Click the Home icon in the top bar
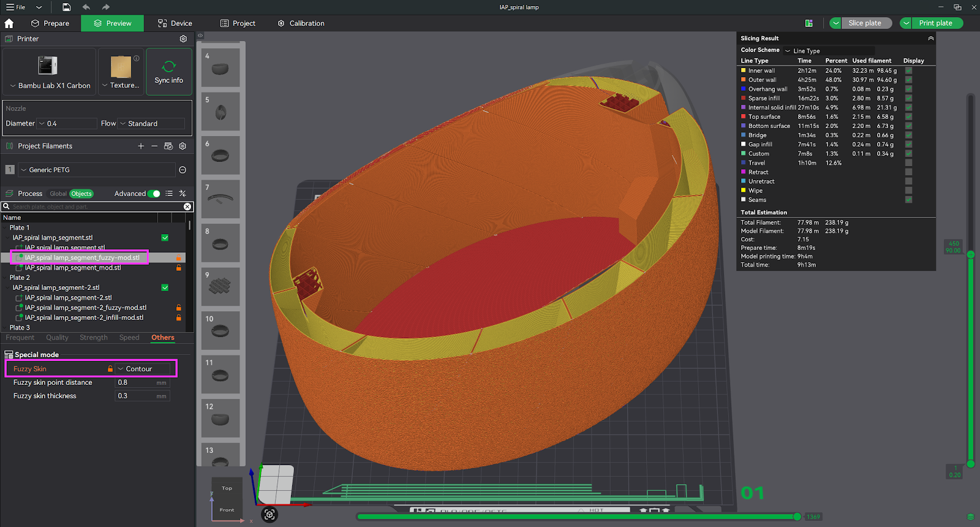 (9, 23)
